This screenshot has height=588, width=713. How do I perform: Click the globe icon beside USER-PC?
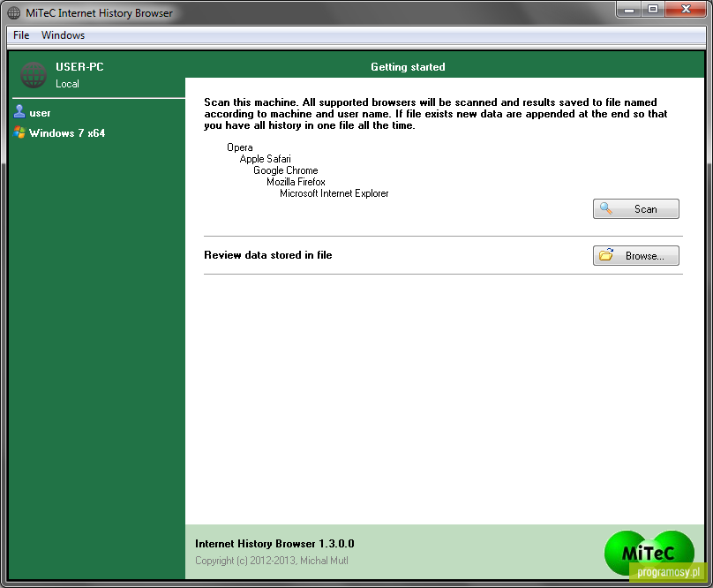tap(34, 75)
